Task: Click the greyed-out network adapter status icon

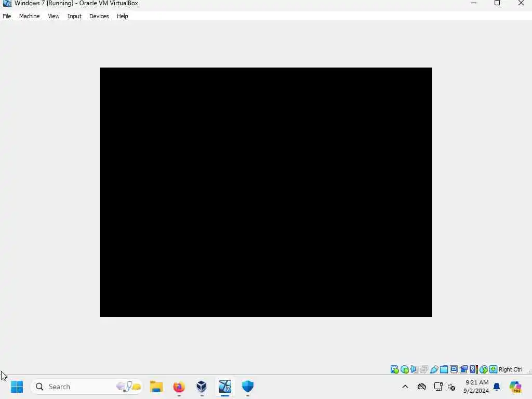Action: [x=424, y=369]
